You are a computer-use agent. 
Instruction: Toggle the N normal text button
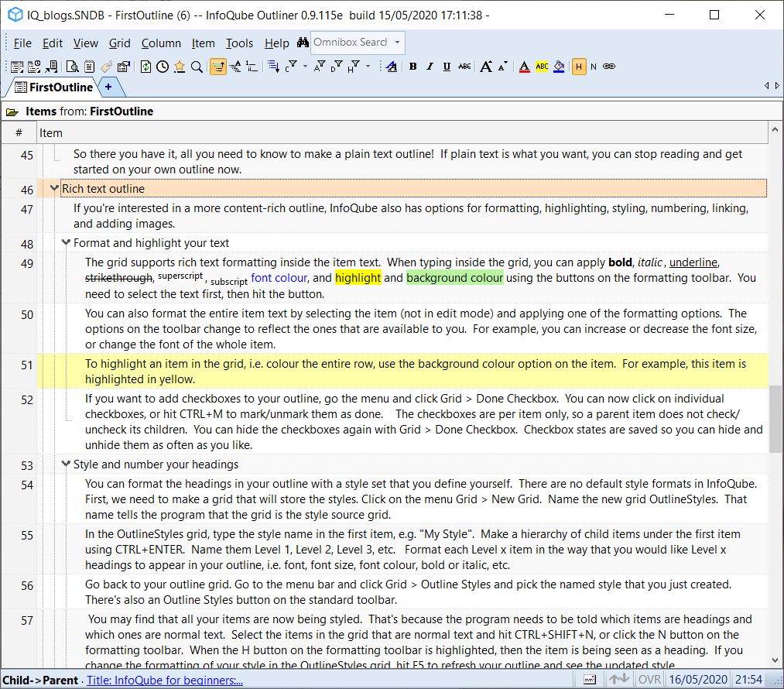[594, 67]
